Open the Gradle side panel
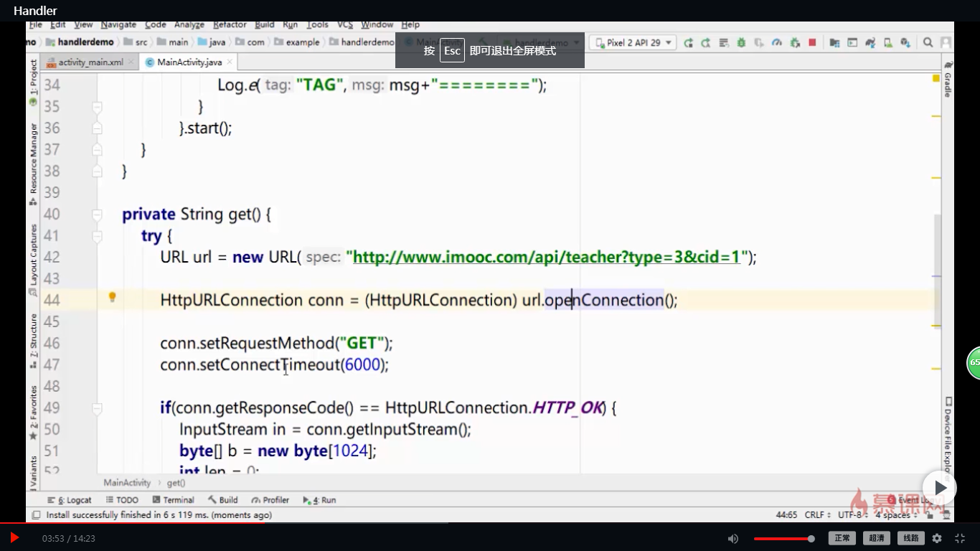 coord(948,81)
